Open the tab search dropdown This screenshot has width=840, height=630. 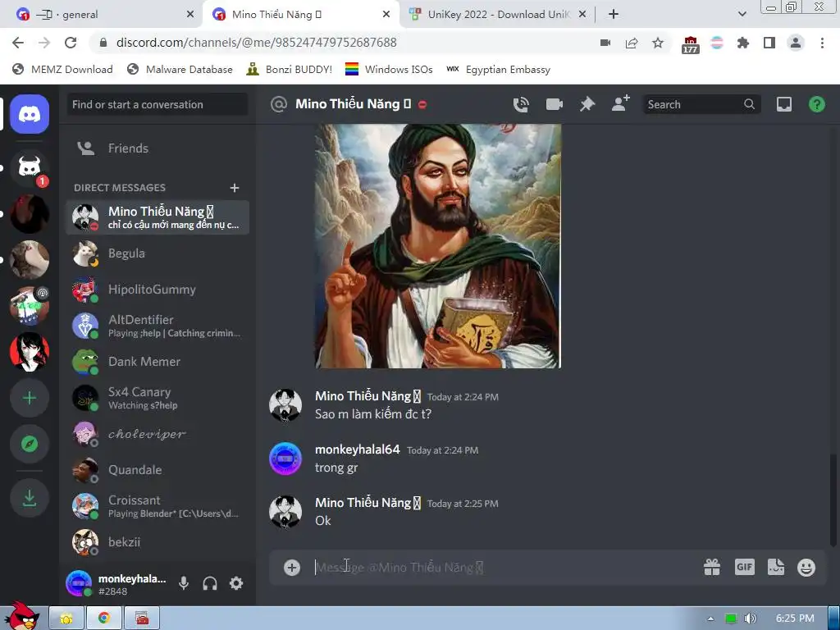click(x=742, y=14)
